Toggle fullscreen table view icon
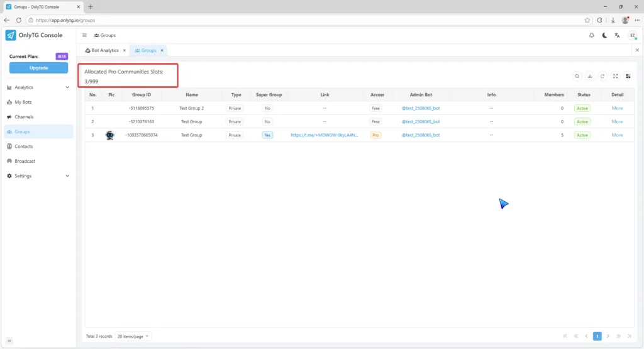This screenshot has height=349, width=644. point(616,76)
